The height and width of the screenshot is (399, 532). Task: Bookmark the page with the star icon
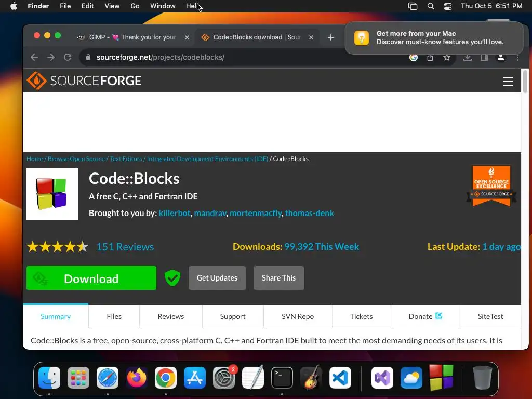pos(446,57)
